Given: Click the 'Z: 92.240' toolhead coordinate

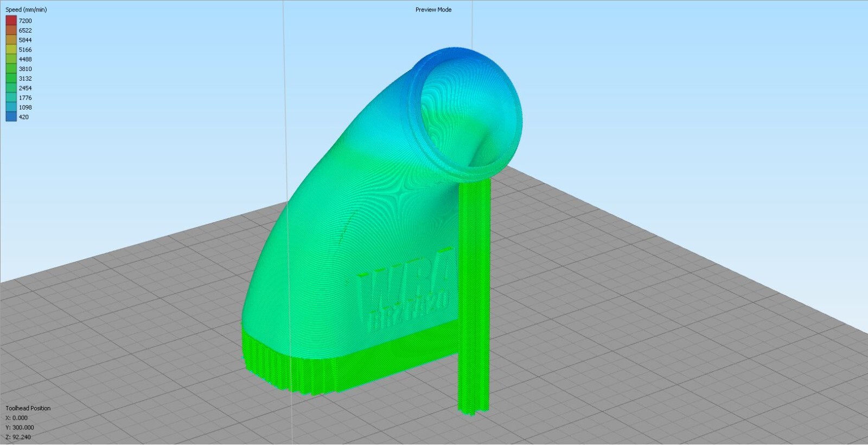Looking at the screenshot, I should point(18,437).
